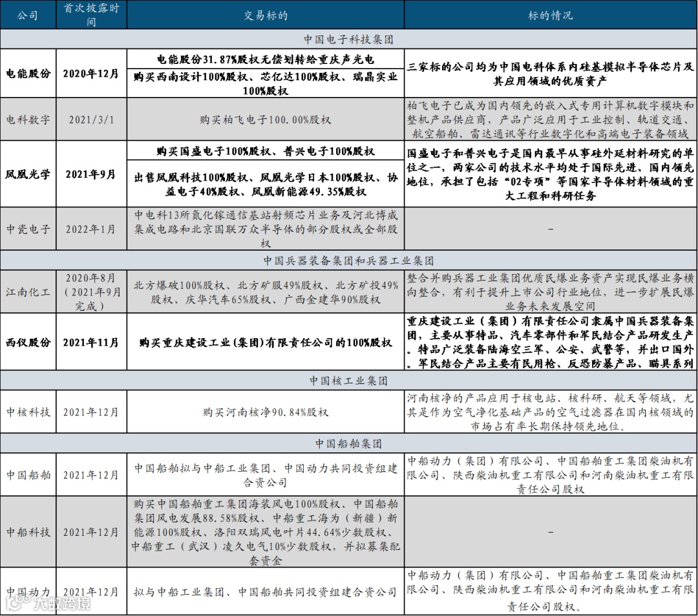Click description cell in 中国动力 row

[551, 591]
